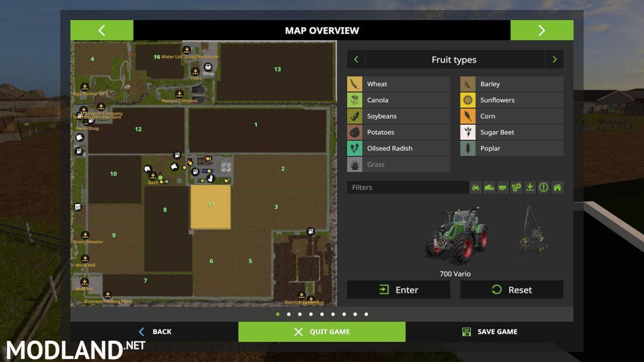The height and width of the screenshot is (362, 644).
Task: Jump to the second page dot
Action: [289, 314]
